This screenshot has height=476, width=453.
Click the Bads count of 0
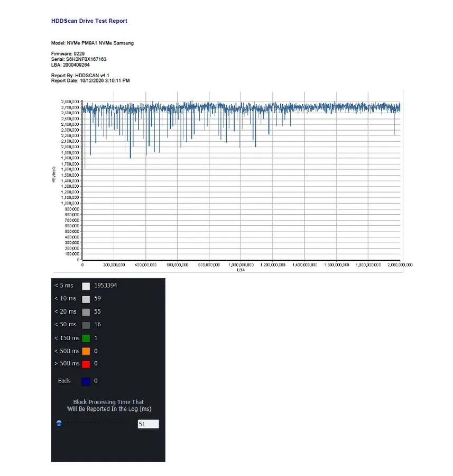96,381
